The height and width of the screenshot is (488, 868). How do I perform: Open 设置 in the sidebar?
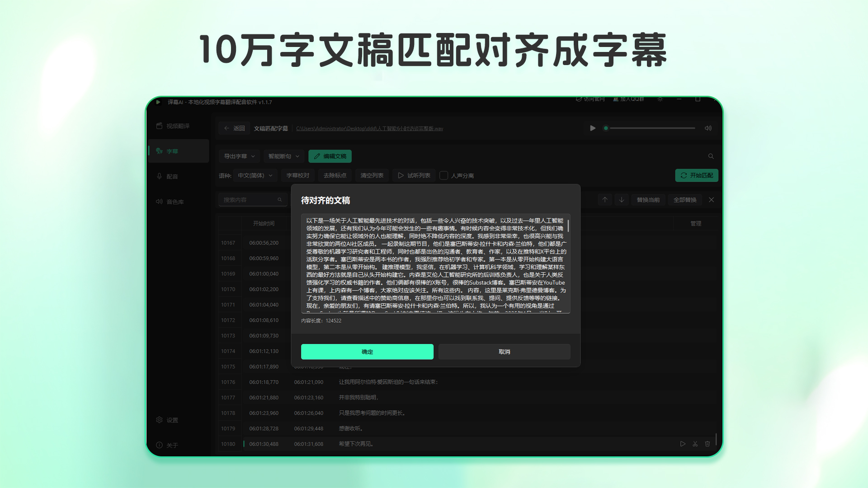pyautogui.click(x=178, y=420)
